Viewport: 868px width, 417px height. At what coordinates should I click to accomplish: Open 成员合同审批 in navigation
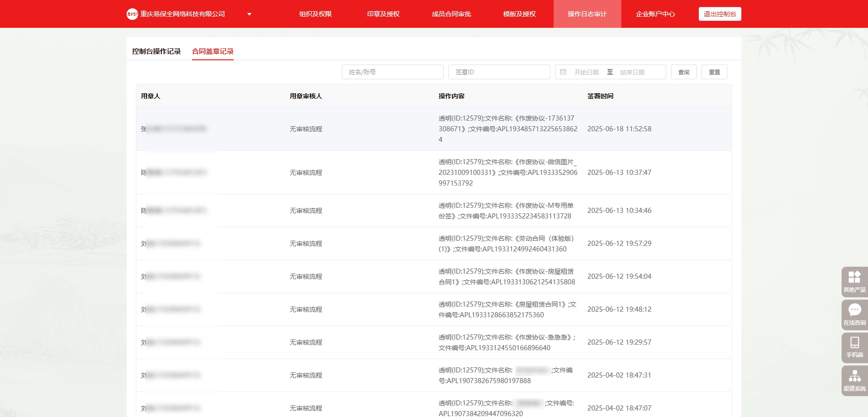click(x=451, y=14)
